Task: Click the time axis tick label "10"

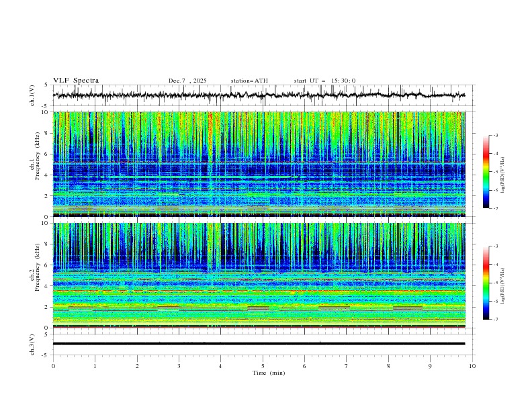Action: point(472,366)
